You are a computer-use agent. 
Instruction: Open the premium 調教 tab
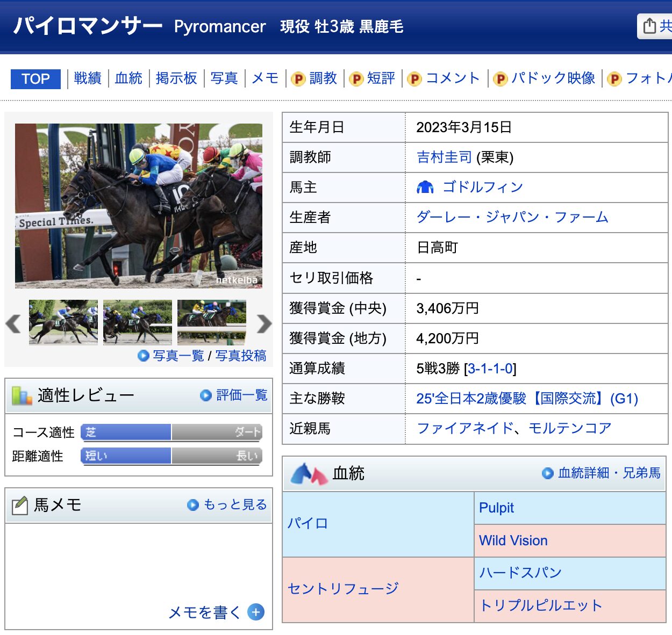pyautogui.click(x=323, y=78)
